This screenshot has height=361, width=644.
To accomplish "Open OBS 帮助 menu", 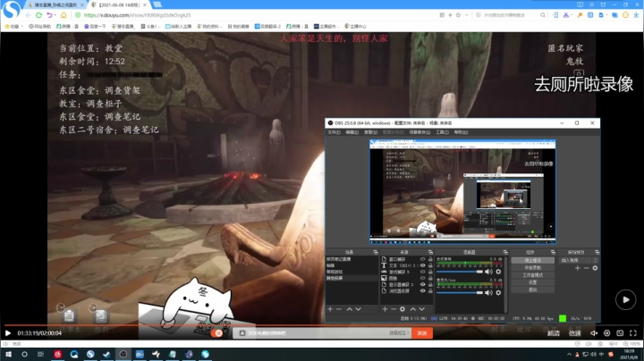I will [x=461, y=132].
